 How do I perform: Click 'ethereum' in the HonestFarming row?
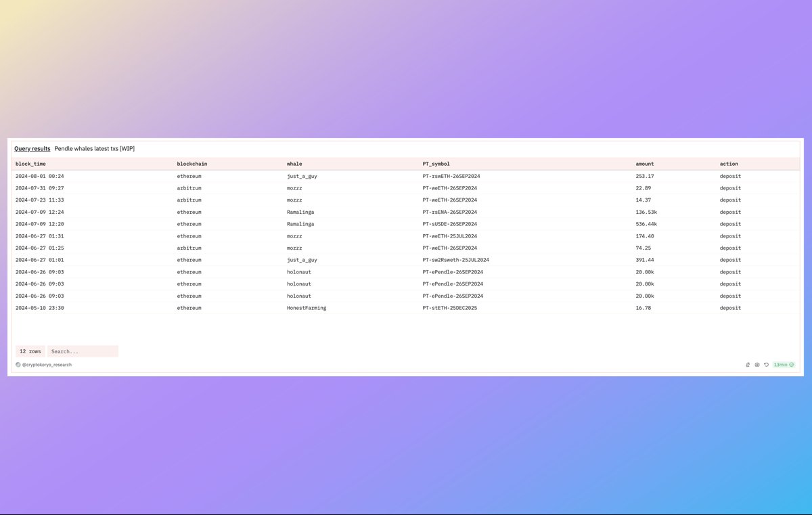coord(189,308)
